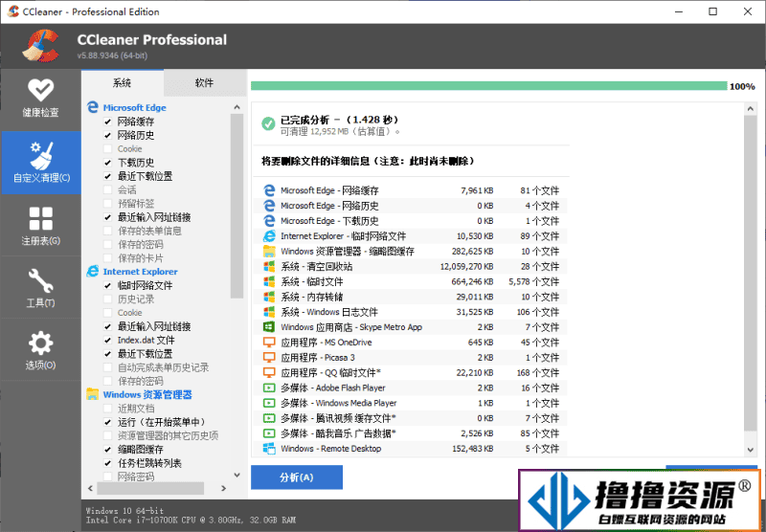This screenshot has width=766, height=532.
Task: Open the Health Check heart icon
Action: (x=40, y=90)
